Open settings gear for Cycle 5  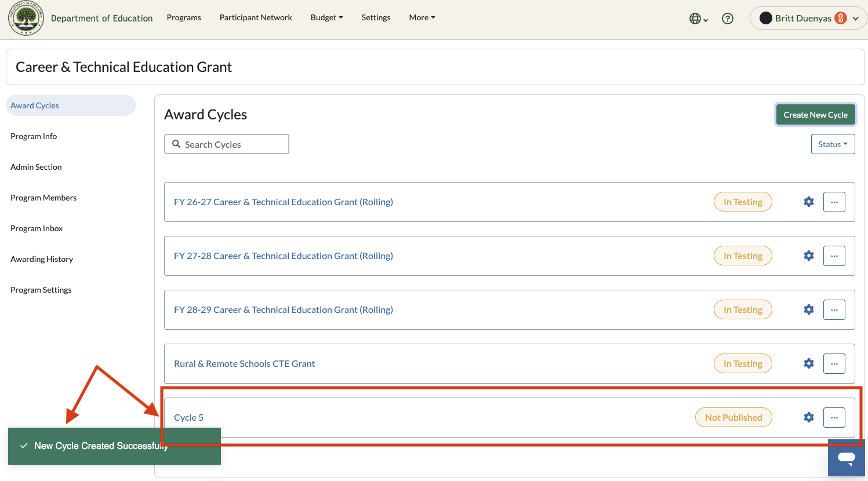point(809,417)
